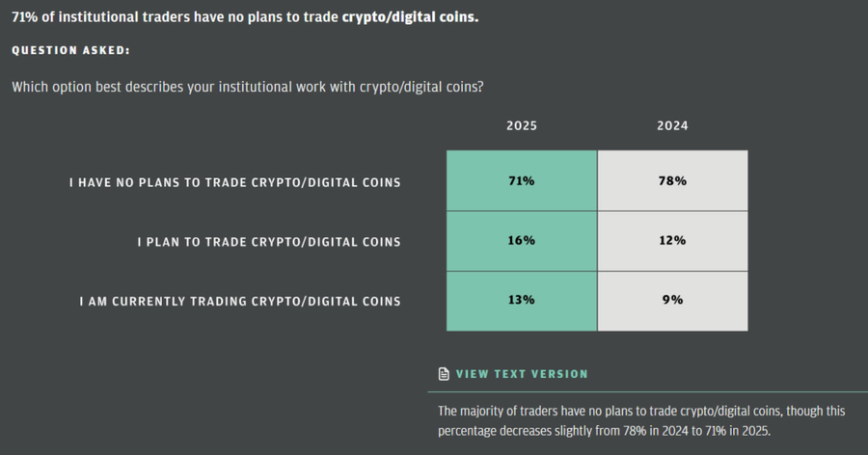The height and width of the screenshot is (455, 868).
Task: Click the '71% of institutional traders' headline
Action: click(x=176, y=17)
